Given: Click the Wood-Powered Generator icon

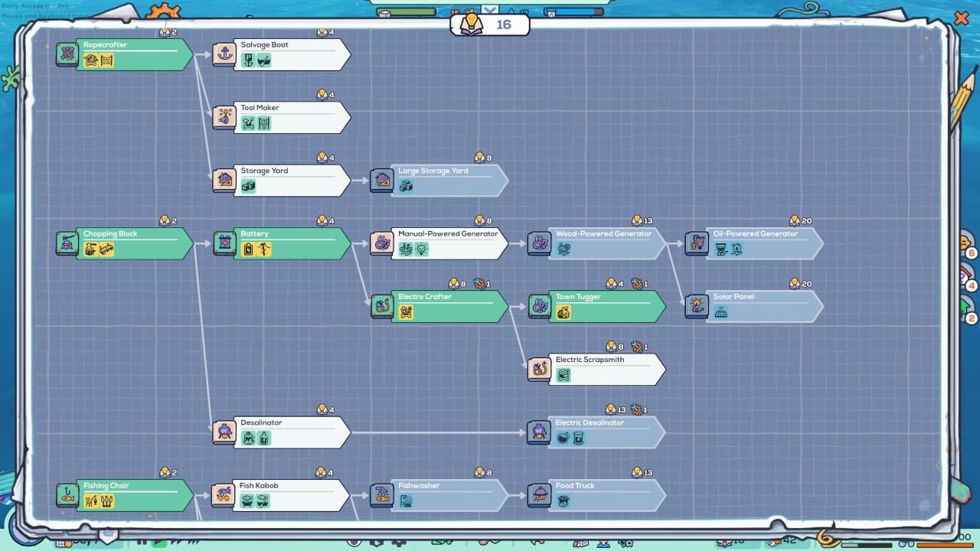Looking at the screenshot, I should pyautogui.click(x=539, y=243).
